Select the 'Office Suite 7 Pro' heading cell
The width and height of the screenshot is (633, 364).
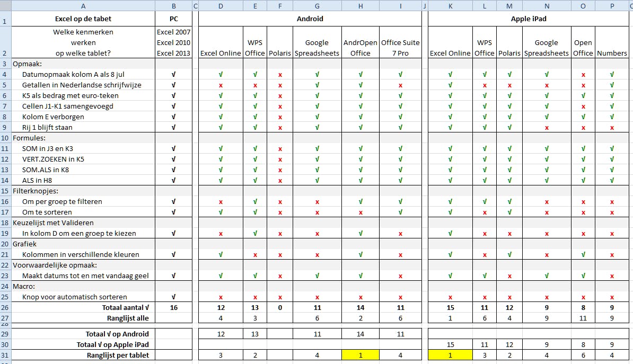coord(400,42)
